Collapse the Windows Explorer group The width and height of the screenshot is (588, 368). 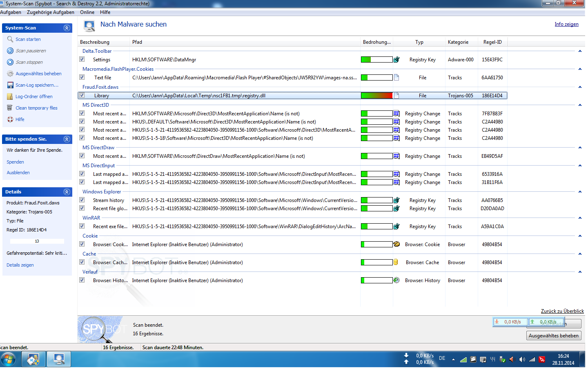coord(580,192)
